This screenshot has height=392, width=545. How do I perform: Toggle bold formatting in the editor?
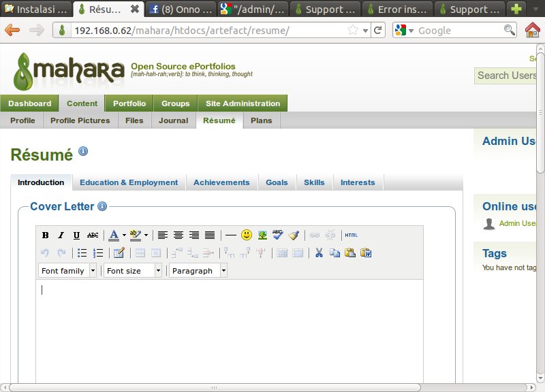pos(46,235)
